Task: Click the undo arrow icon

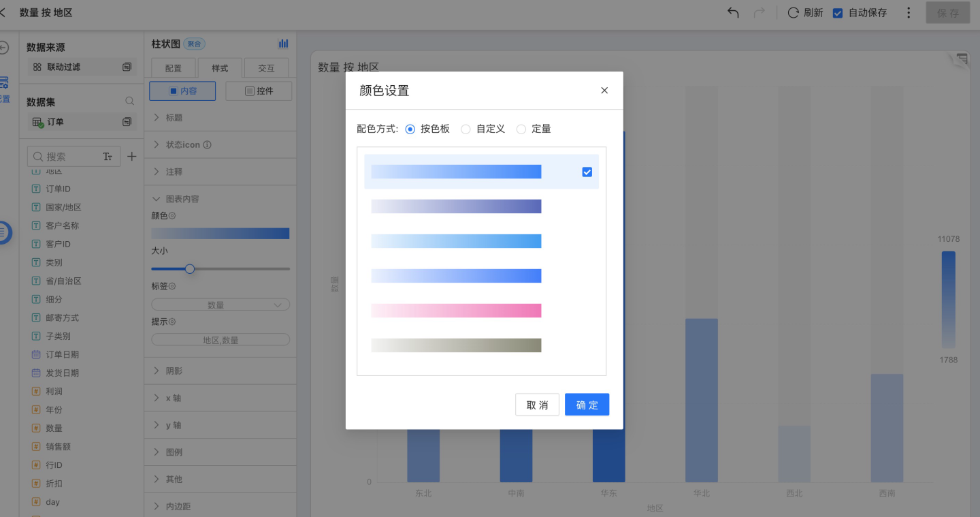Action: [x=733, y=13]
